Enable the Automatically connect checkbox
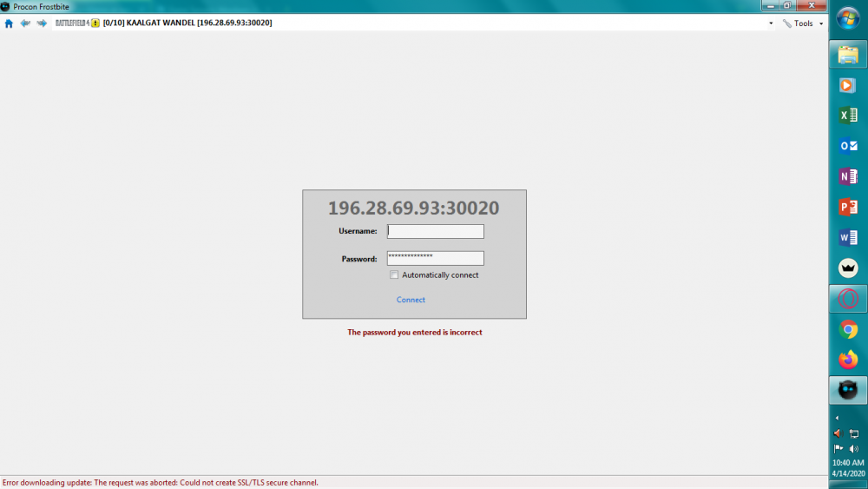The image size is (868, 489). [394, 275]
